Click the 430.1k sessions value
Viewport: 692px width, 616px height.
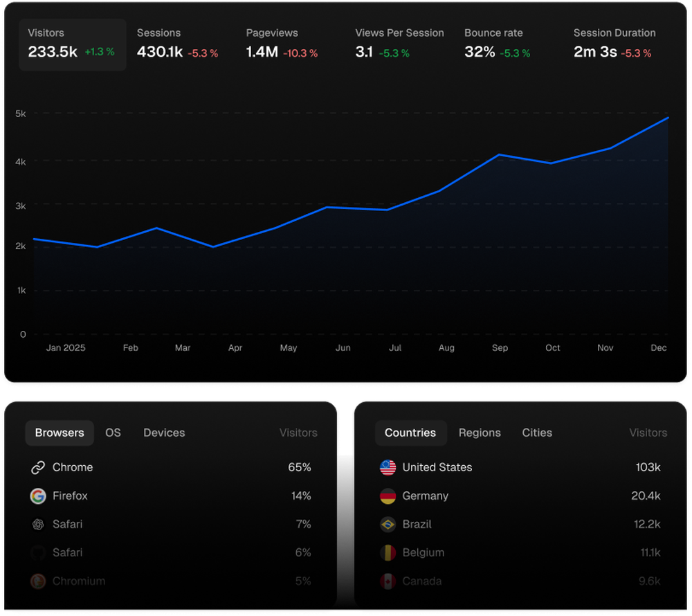[x=160, y=52]
